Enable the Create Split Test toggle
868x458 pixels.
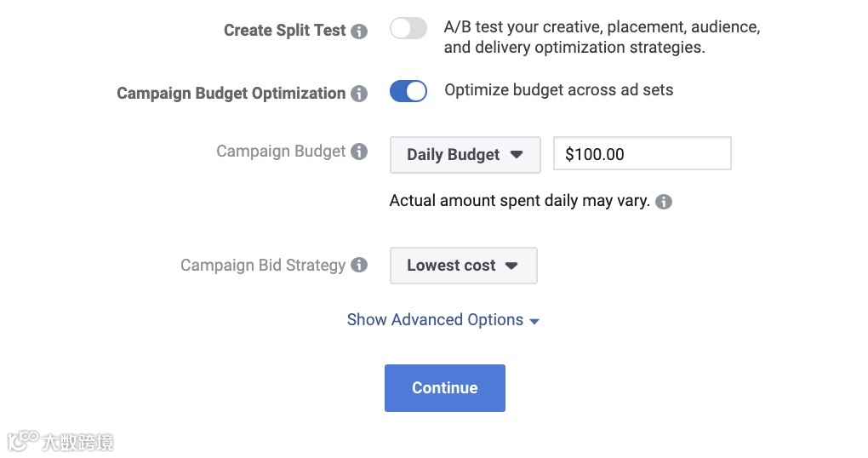pyautogui.click(x=408, y=29)
